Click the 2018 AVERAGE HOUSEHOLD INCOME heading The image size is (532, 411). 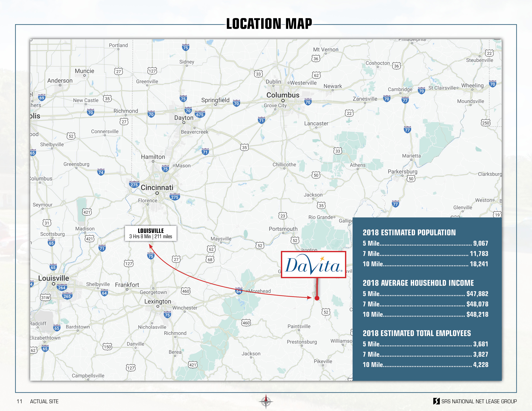(418, 283)
